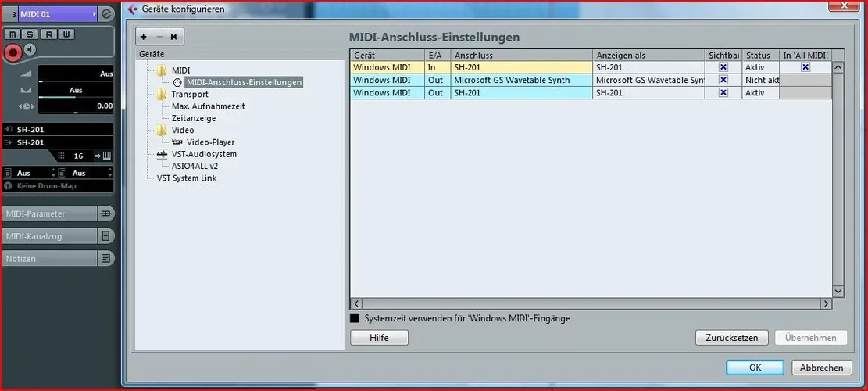Click the Anschluss column header
868x391 pixels.
tap(522, 56)
